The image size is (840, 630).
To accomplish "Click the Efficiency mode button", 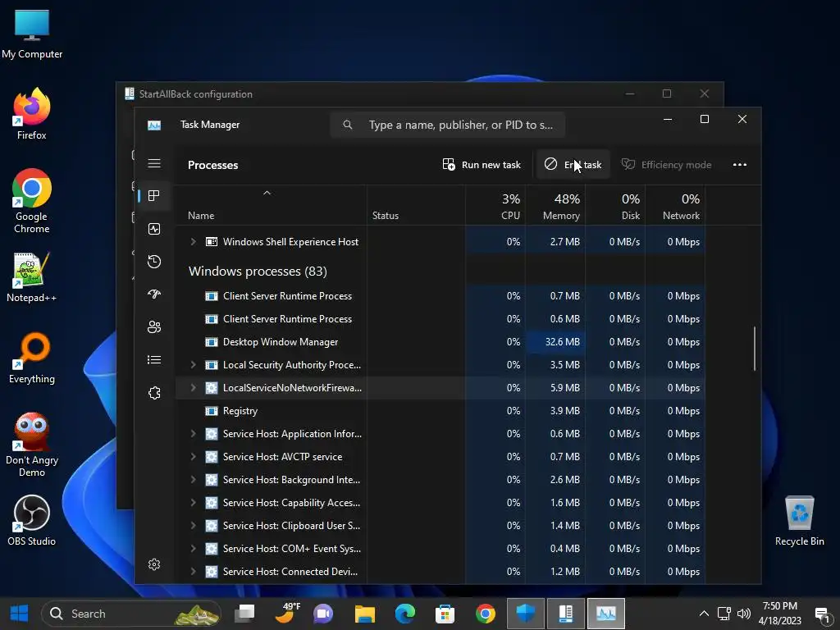I will point(666,164).
